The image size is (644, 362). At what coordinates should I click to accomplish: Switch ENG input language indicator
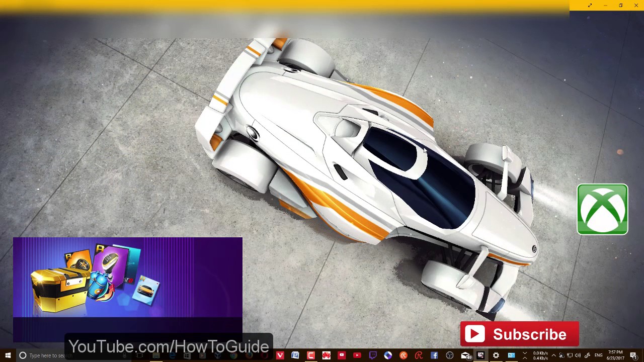(598, 355)
